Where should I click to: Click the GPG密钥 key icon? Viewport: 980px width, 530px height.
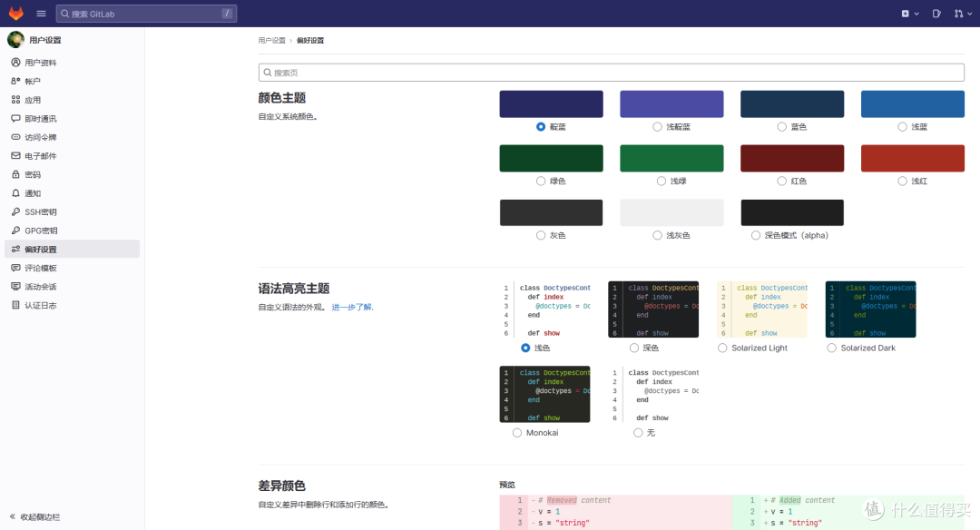pos(15,230)
